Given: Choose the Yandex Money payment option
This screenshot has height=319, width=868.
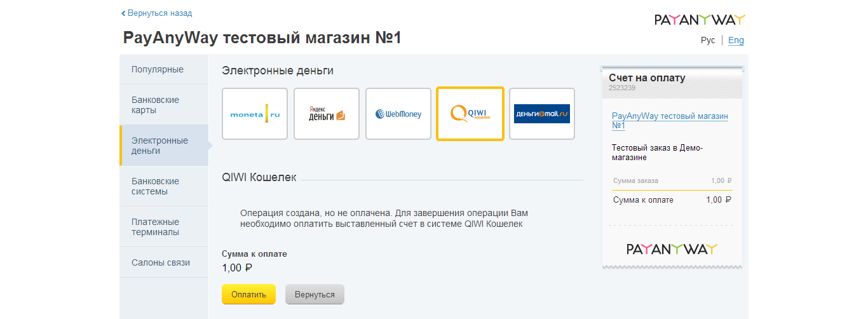Looking at the screenshot, I should 327,114.
